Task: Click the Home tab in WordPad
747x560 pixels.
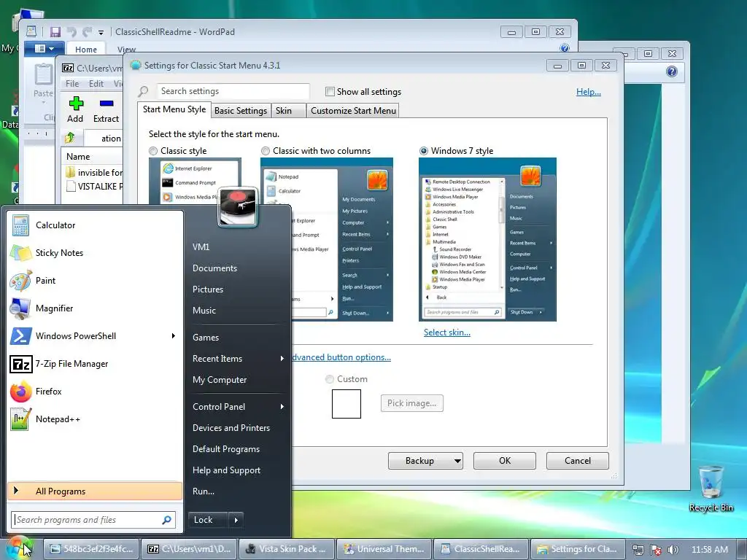Action: (x=86, y=49)
